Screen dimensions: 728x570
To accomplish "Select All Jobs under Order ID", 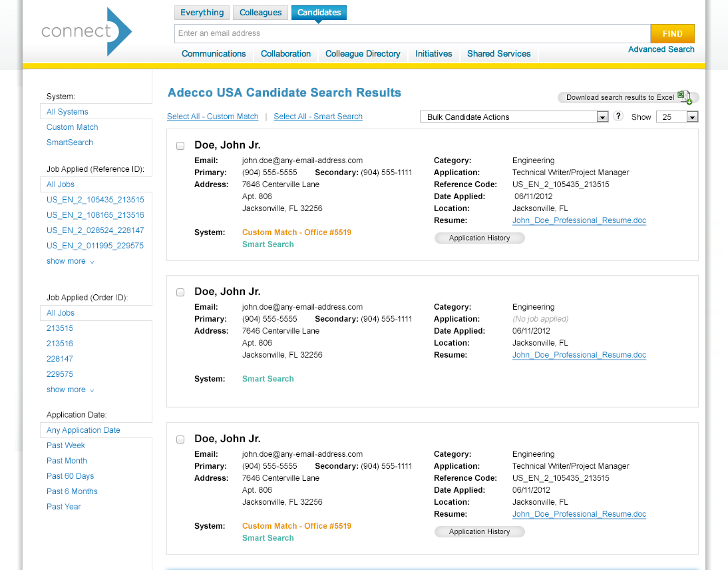I will [61, 313].
